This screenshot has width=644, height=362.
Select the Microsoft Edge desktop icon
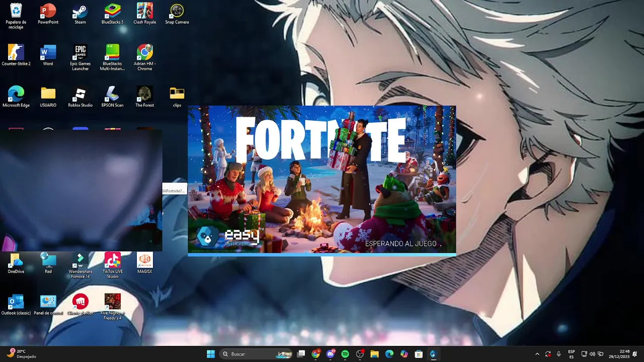point(16,97)
